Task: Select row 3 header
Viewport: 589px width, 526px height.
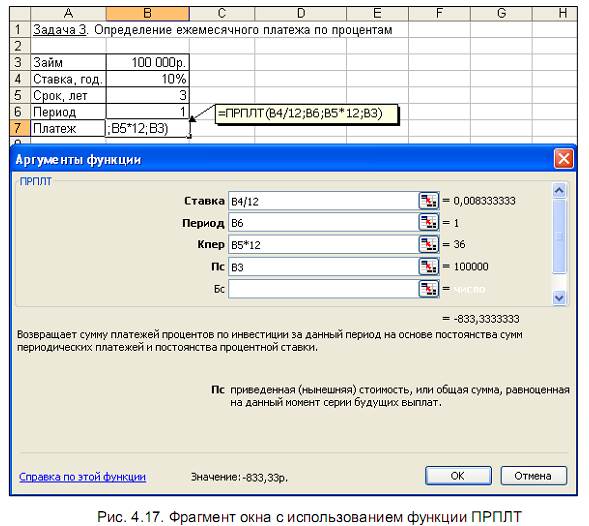Action: pos(20,62)
